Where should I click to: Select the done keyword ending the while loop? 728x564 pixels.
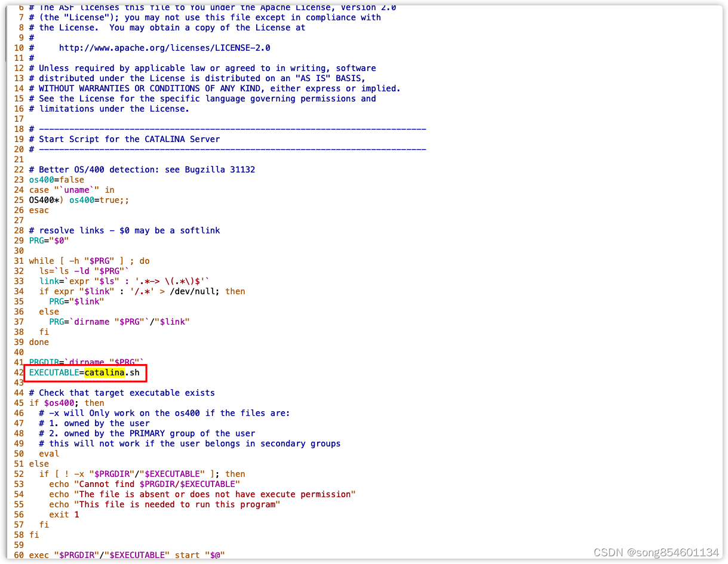coord(38,342)
